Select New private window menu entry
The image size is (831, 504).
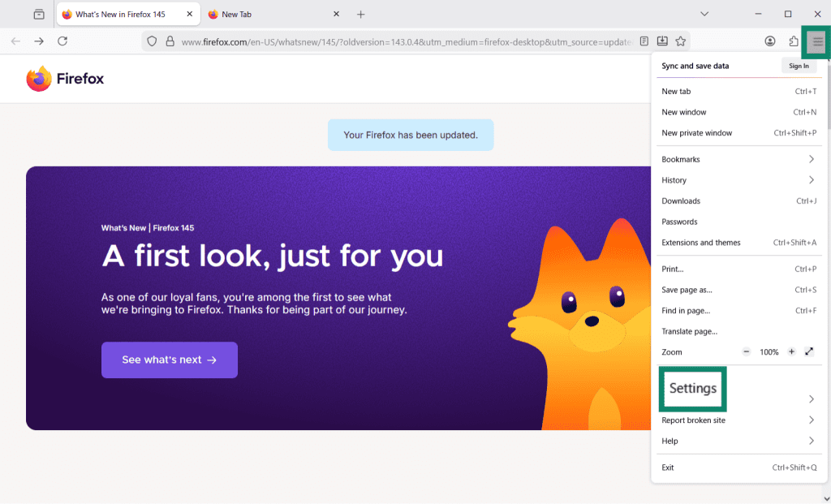[738, 133]
